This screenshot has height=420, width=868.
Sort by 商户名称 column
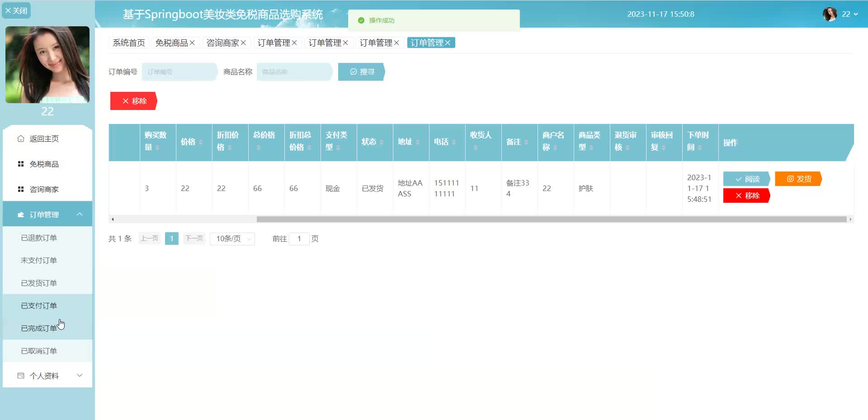555,148
